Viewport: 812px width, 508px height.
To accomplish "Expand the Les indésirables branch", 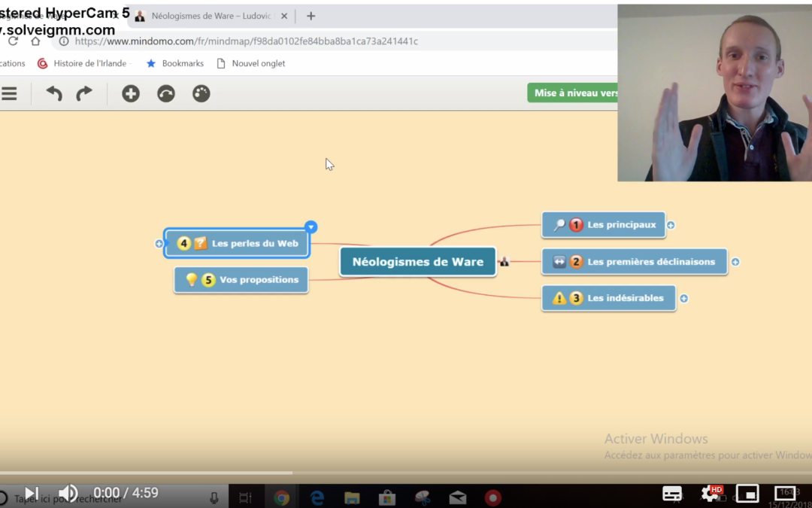I will coord(683,298).
